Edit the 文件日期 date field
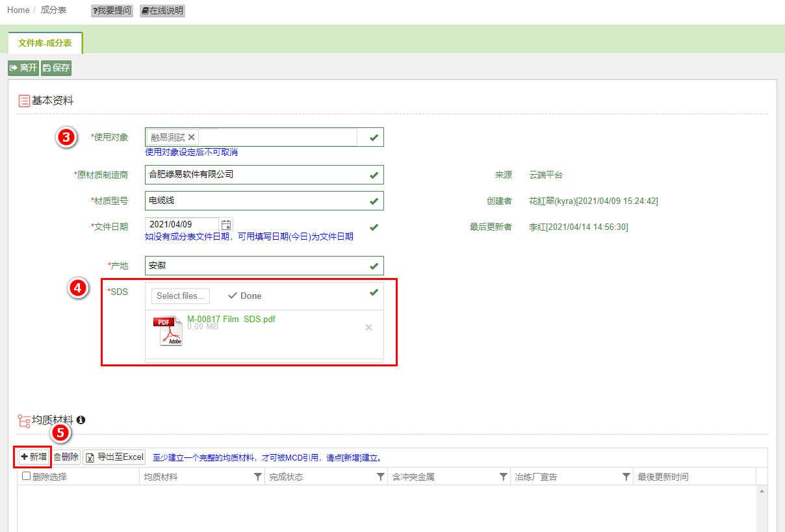 click(x=183, y=225)
